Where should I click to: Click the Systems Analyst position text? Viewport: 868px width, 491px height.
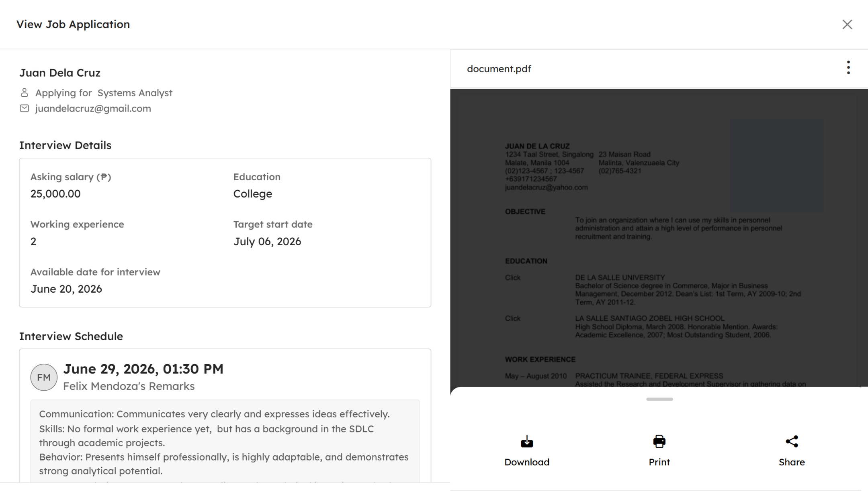pos(135,93)
